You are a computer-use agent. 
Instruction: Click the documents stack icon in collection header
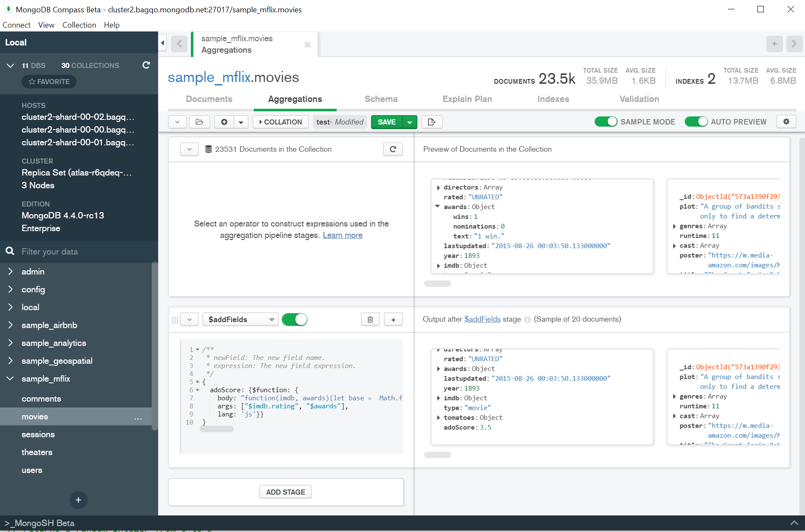pyautogui.click(x=209, y=149)
